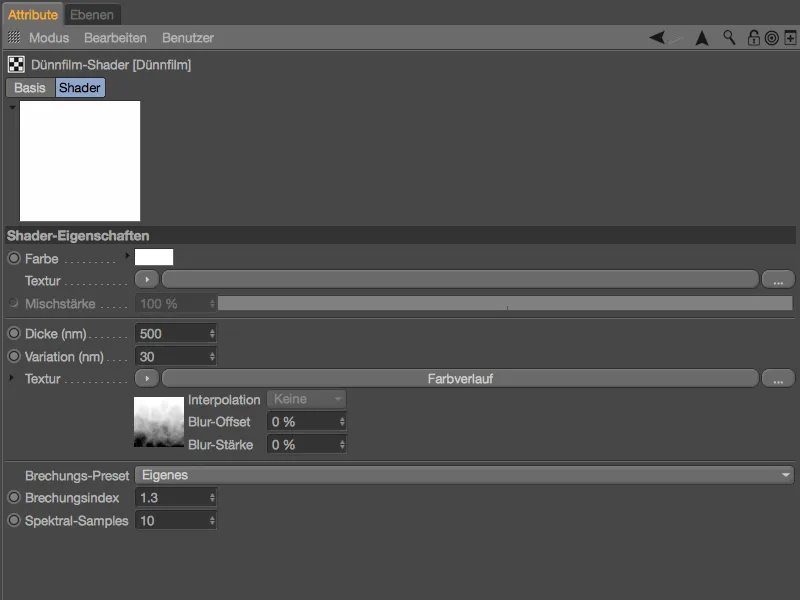Image resolution: width=800 pixels, height=600 pixels.
Task: Click the empty upper Textur bar
Action: pyautogui.click(x=460, y=280)
